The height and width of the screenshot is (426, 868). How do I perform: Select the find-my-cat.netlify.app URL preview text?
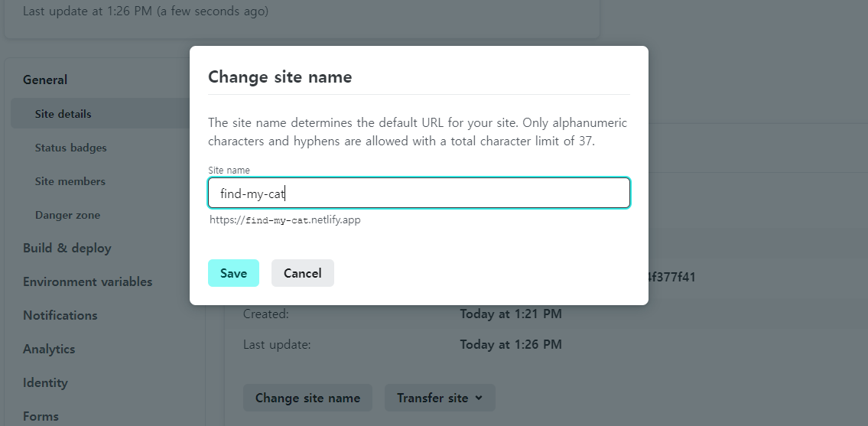(x=285, y=220)
